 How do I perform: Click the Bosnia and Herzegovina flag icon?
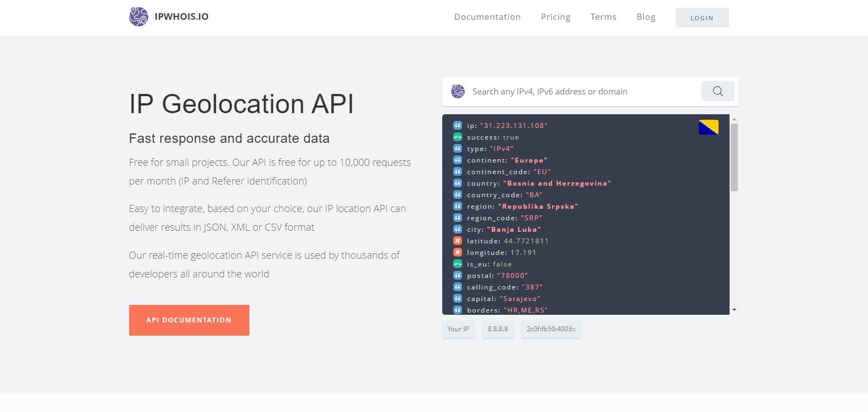709,127
